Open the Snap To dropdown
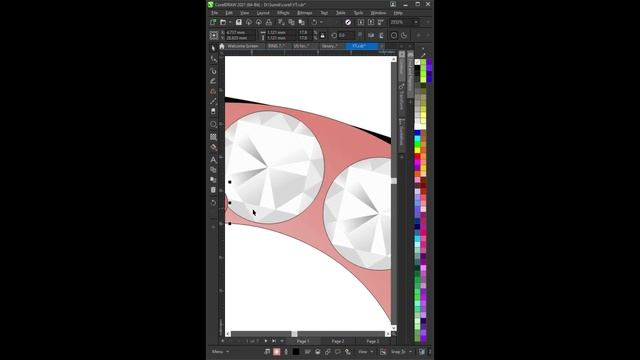This screenshot has height=360, width=640. click(401, 351)
